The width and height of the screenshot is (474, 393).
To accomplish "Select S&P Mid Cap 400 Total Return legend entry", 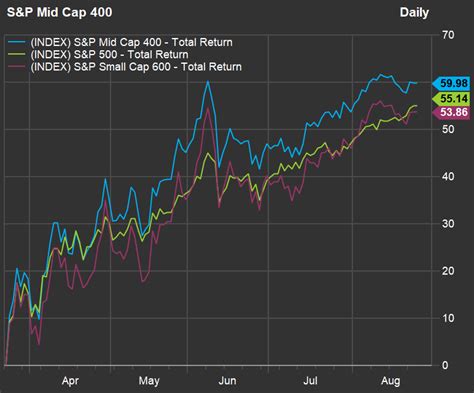I will click(131, 43).
